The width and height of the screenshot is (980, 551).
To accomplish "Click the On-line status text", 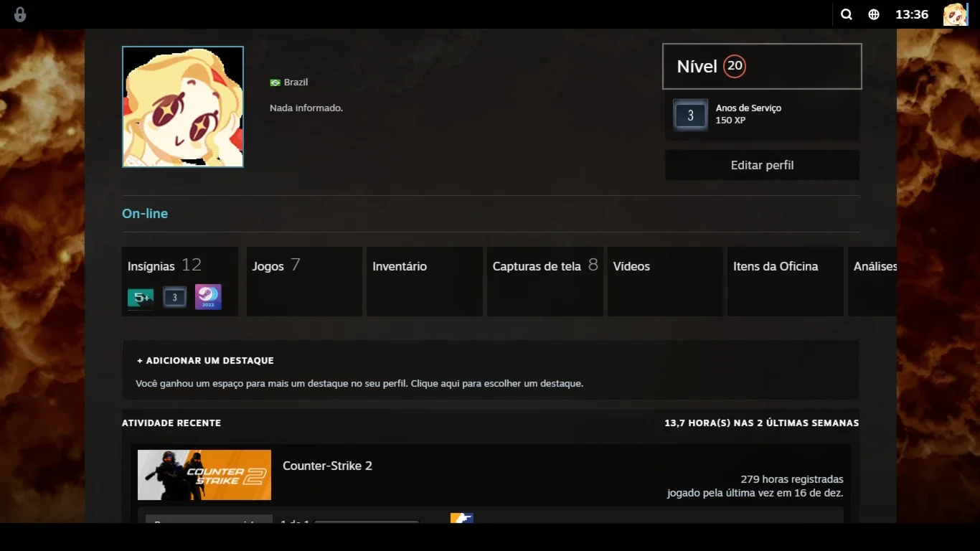I will click(x=145, y=214).
